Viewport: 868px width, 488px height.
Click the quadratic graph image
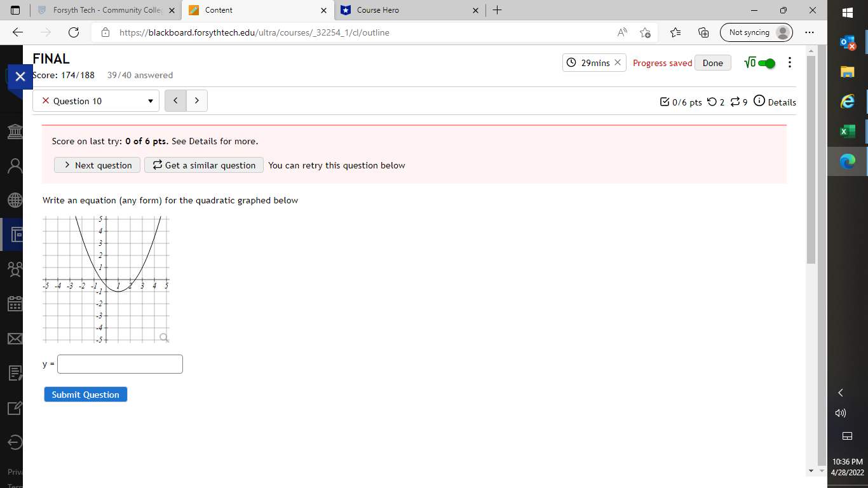(x=106, y=279)
